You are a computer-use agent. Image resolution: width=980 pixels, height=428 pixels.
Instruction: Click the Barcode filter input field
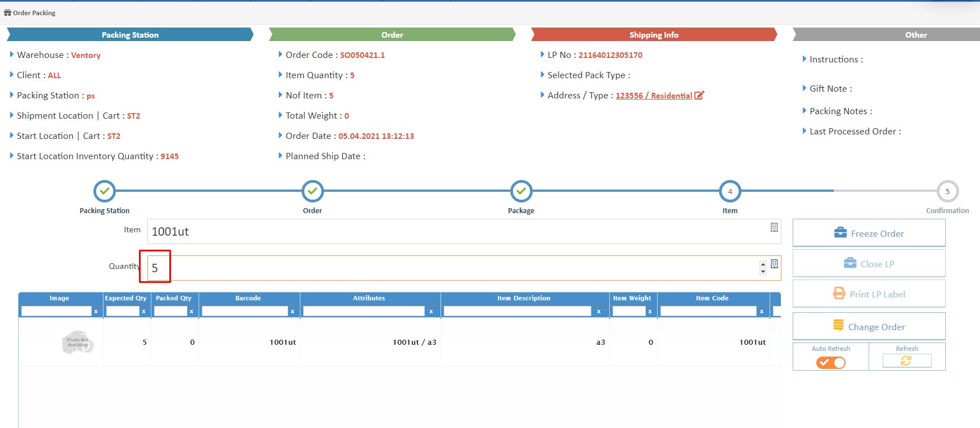245,312
